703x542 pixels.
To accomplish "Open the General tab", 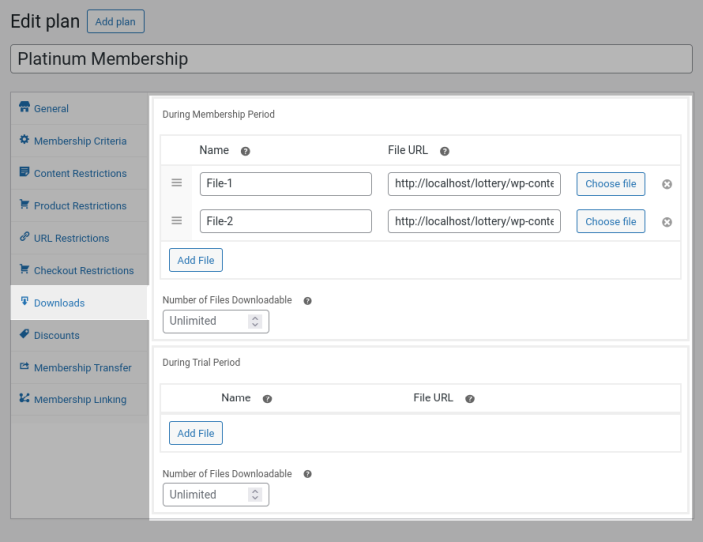I will 51,108.
